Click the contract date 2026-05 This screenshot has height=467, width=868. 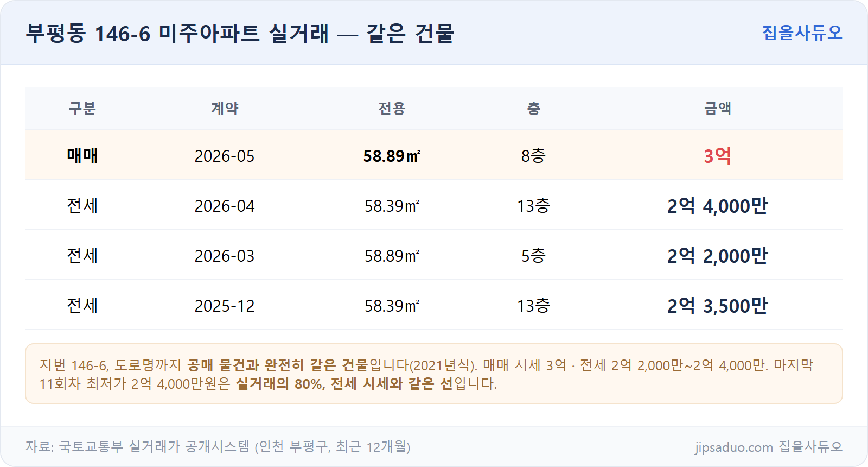point(225,156)
